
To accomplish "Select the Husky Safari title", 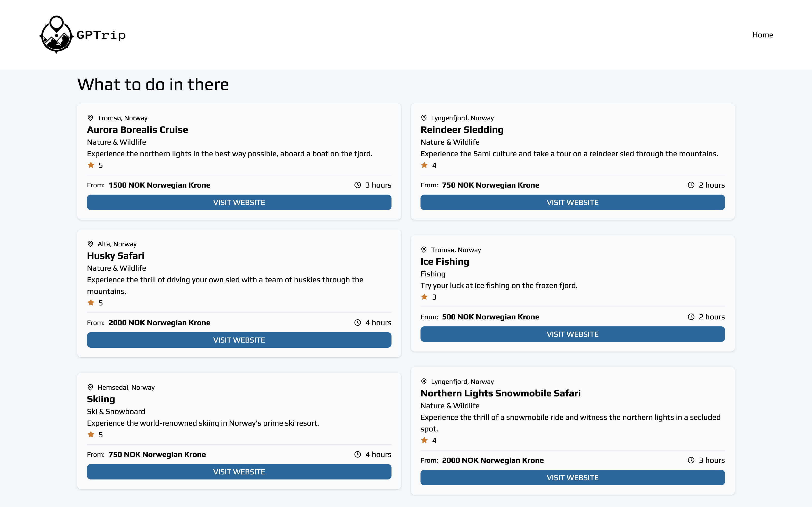I will point(116,255).
